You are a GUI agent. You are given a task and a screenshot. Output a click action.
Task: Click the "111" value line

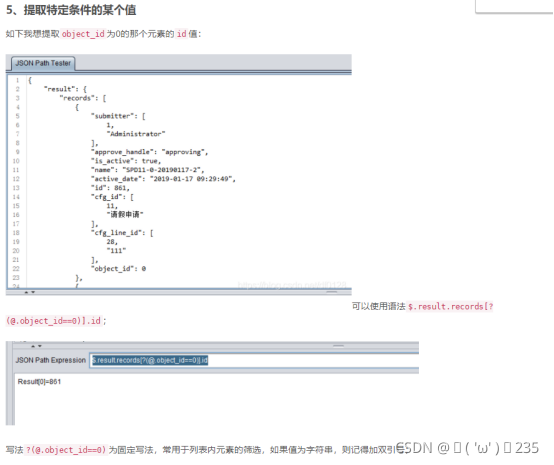117,251
